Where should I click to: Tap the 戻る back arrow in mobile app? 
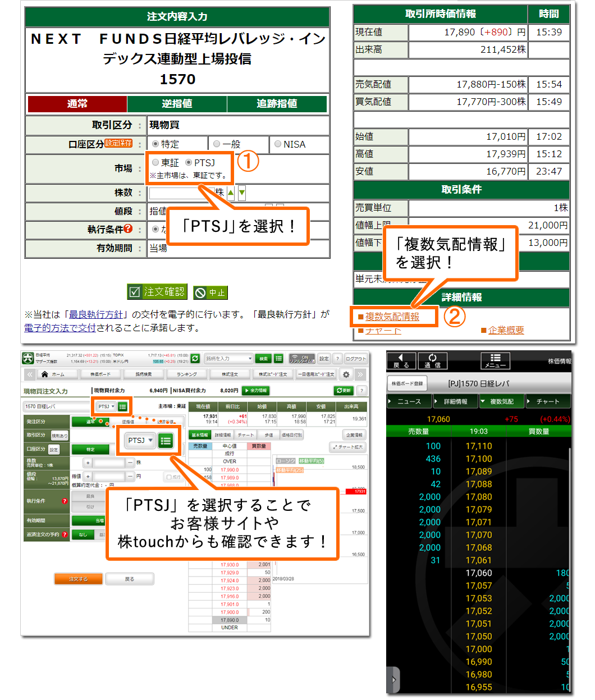point(401,360)
